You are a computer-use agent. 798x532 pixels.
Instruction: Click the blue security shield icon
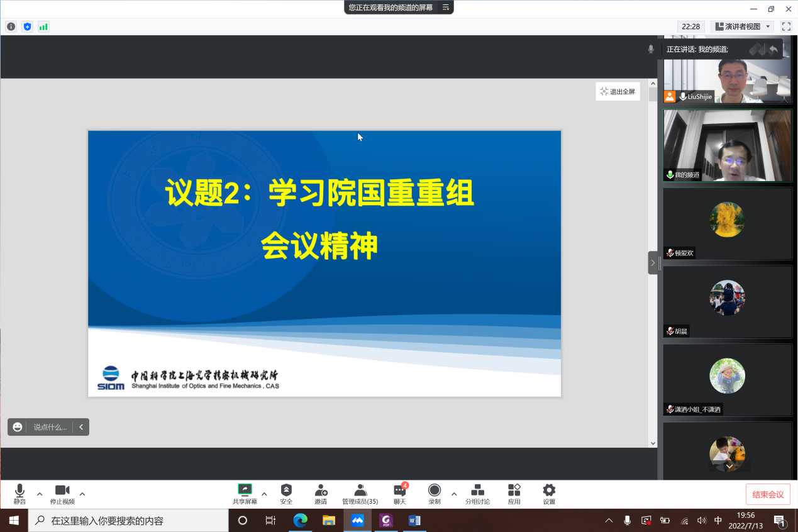click(x=27, y=26)
